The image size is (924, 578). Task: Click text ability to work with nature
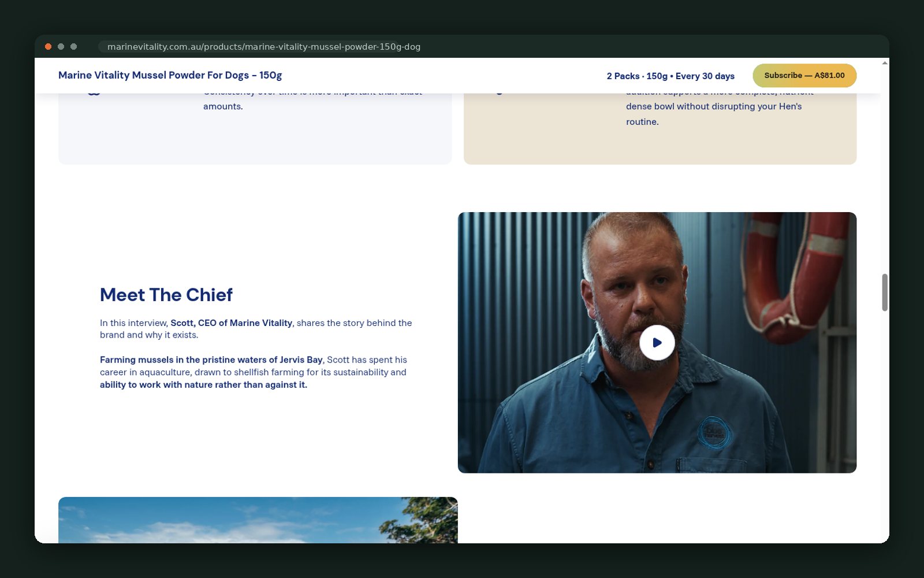203,385
